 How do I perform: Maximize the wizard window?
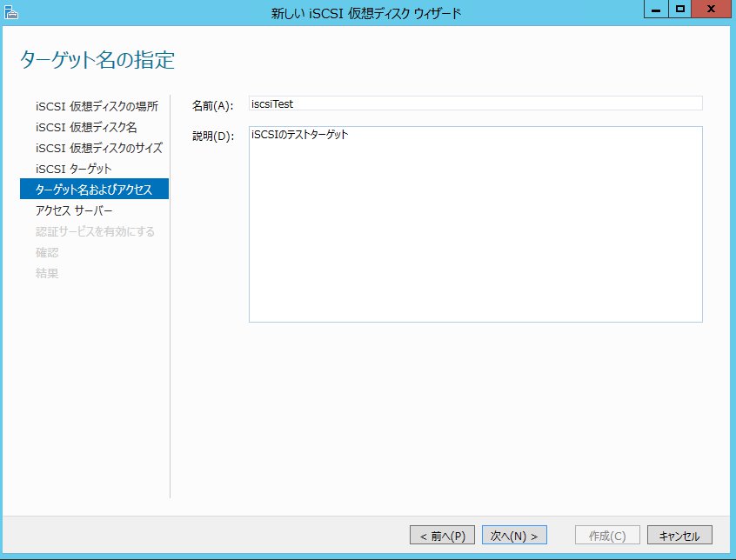click(680, 8)
